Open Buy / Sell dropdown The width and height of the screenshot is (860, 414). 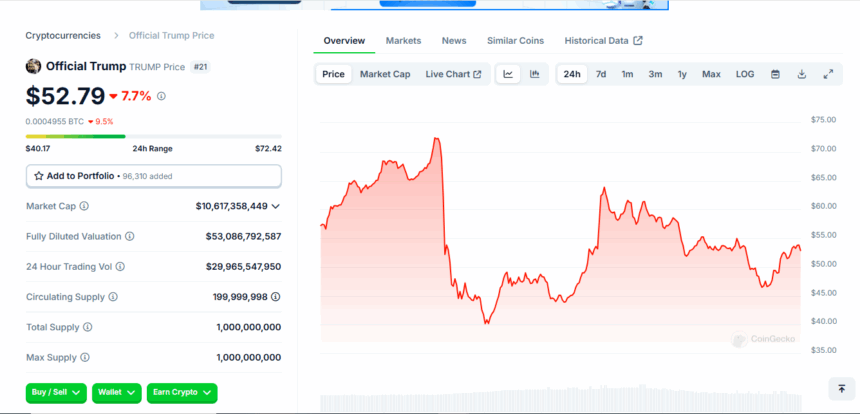(x=56, y=393)
